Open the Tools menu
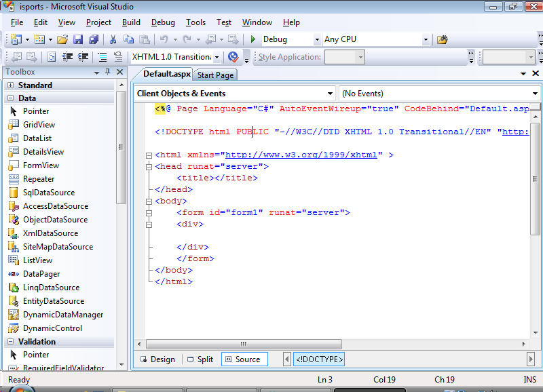Image resolution: width=543 pixels, height=392 pixels. (x=195, y=22)
